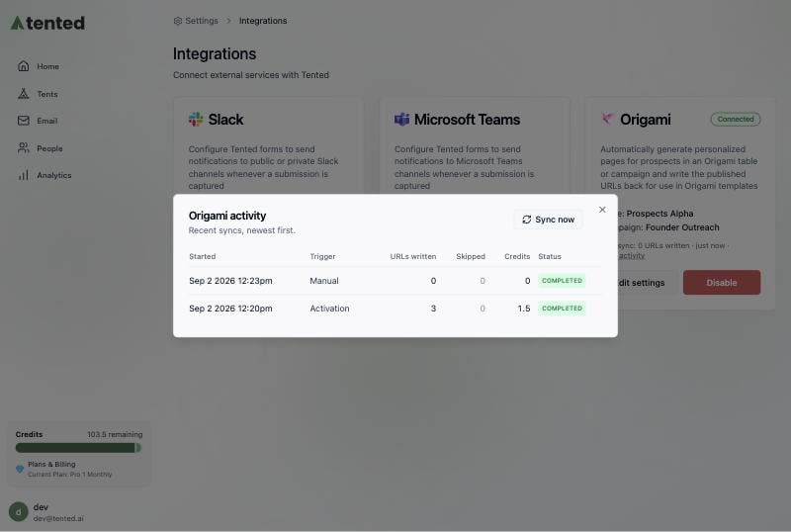
Task: Open the activity link on Origami card
Action: click(632, 256)
